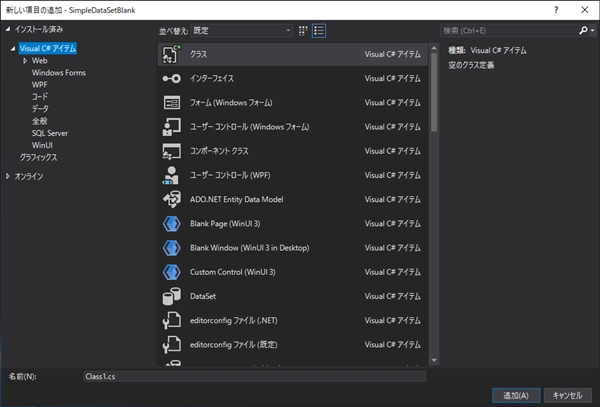
Task: Click the 検索 (Ctrl+E) search box
Action: click(509, 31)
